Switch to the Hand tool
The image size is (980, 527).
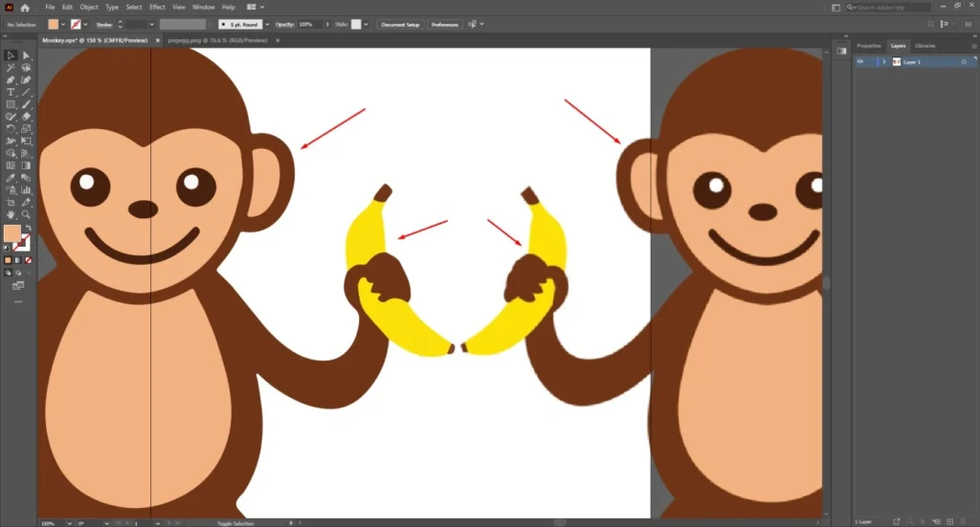(x=11, y=214)
